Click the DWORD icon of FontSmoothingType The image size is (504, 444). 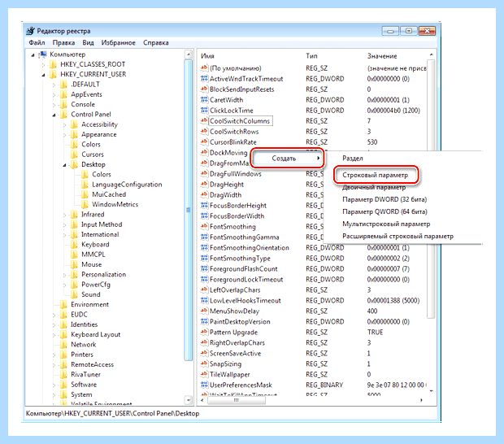pyautogui.click(x=204, y=258)
